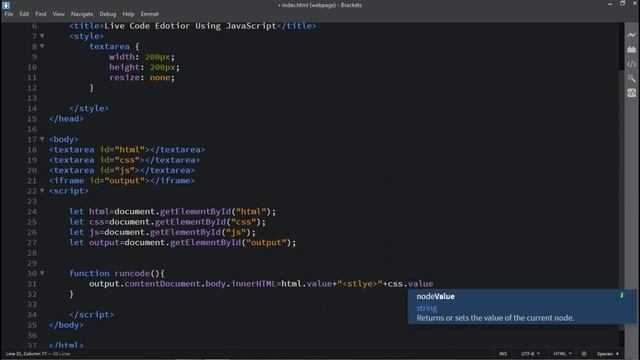This screenshot has height=360, width=640.
Task: Click the 'let css=document' declaration line
Action: 167,222
